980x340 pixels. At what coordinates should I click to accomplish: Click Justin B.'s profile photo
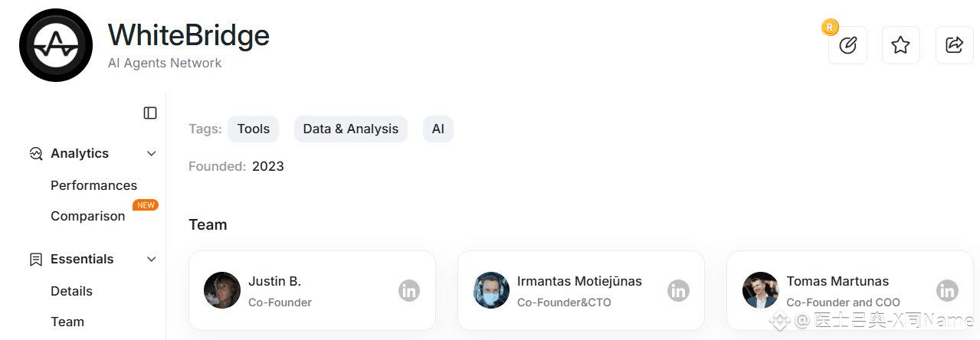pos(222,291)
